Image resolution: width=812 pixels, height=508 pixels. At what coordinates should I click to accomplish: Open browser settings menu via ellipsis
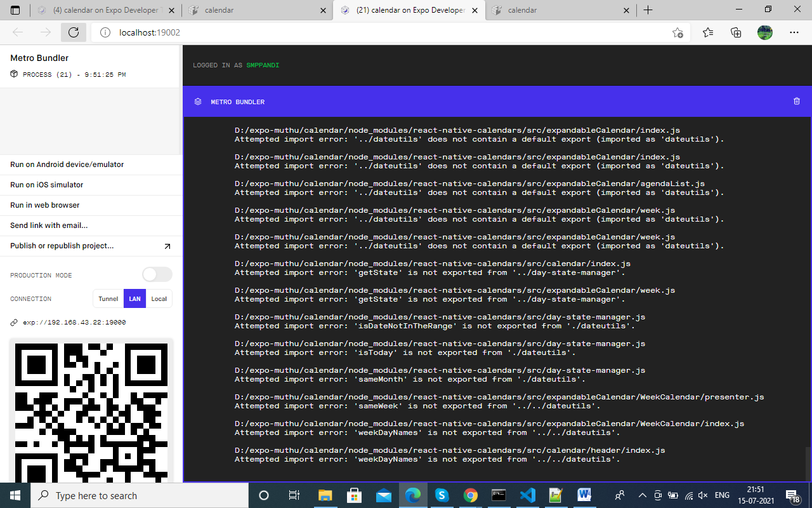click(794, 32)
